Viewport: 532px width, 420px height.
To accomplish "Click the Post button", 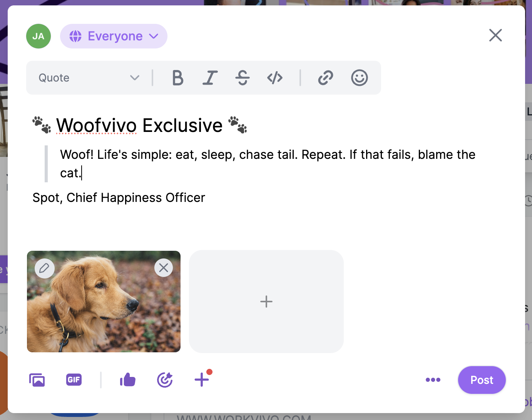I will [482, 380].
